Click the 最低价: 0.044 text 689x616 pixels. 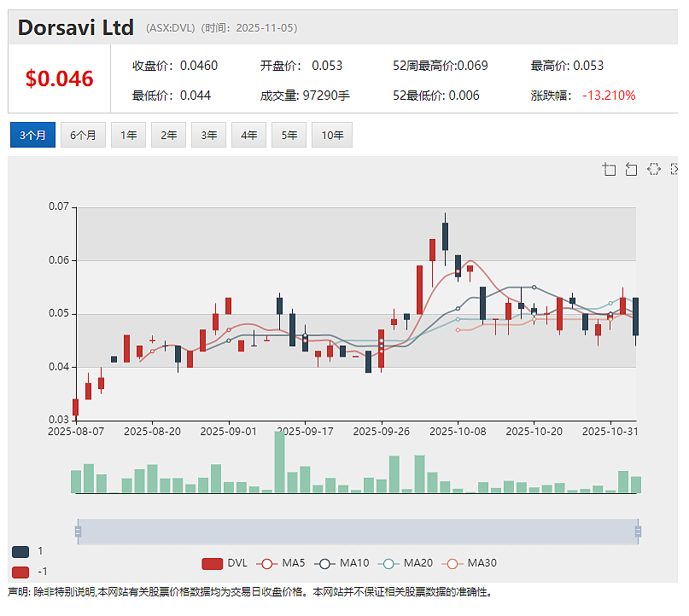(x=172, y=96)
